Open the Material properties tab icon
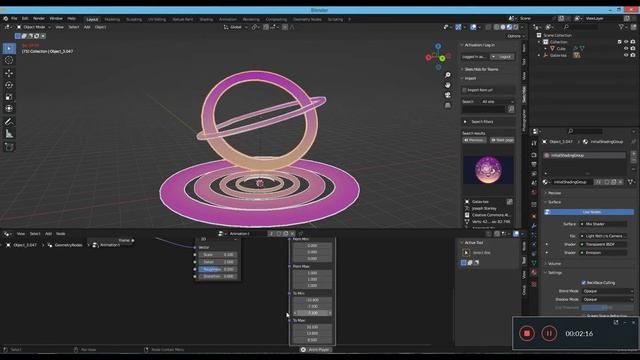The width and height of the screenshot is (640, 360). pyautogui.click(x=534, y=273)
